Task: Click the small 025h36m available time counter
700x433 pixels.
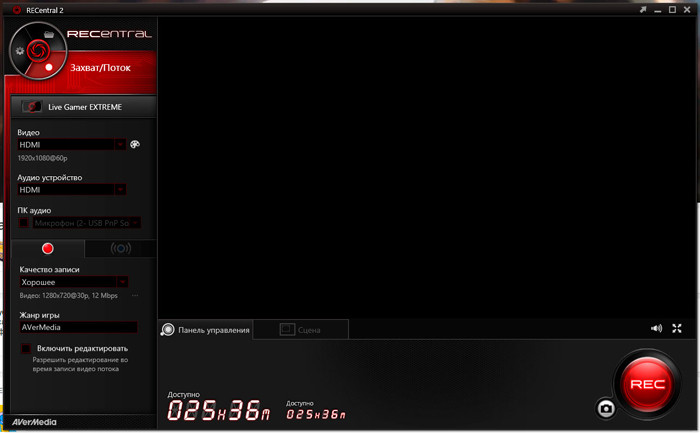Action: click(x=316, y=414)
